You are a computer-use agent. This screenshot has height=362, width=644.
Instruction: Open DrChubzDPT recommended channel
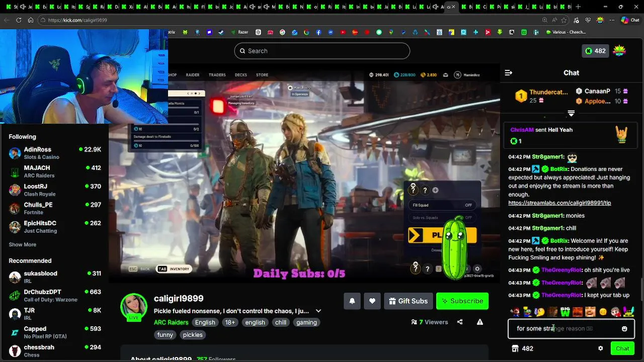pyautogui.click(x=54, y=296)
